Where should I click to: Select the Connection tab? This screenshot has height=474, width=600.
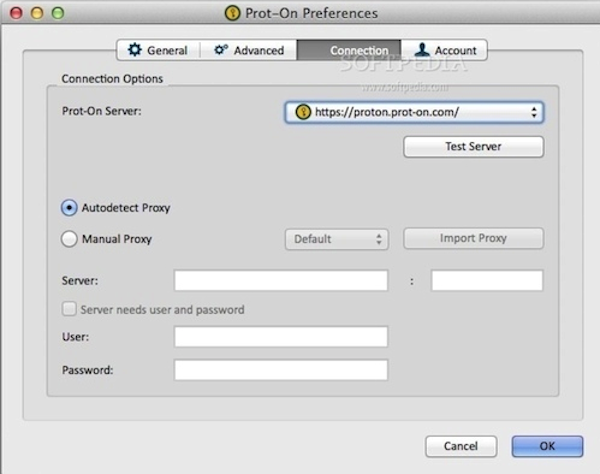349,50
